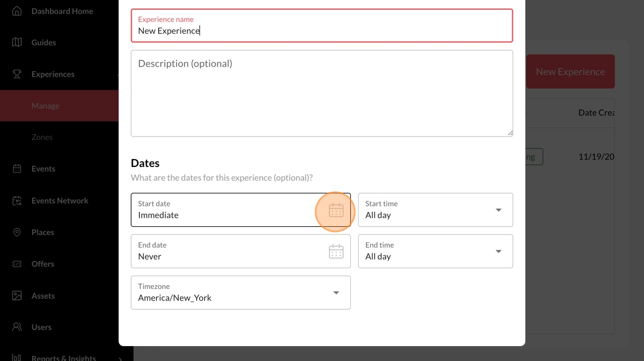Open Zones submenu item
The width and height of the screenshot is (644, 361).
coord(42,137)
